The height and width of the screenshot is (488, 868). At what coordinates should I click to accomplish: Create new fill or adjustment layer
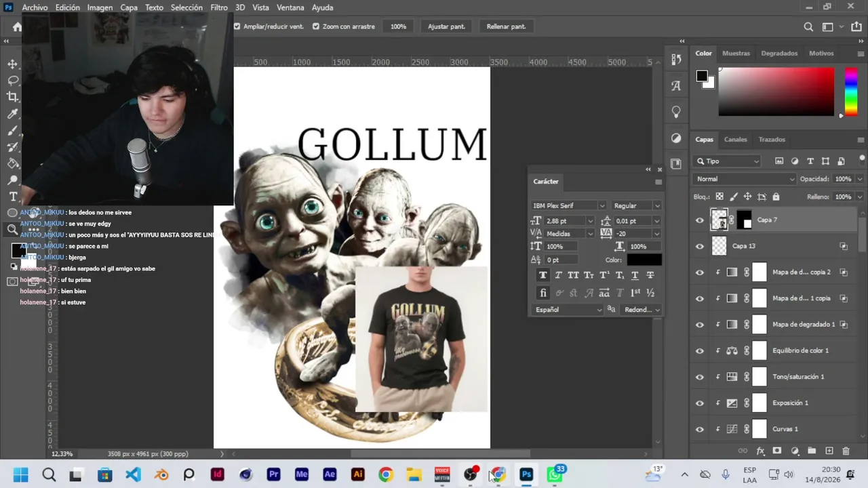(x=794, y=451)
